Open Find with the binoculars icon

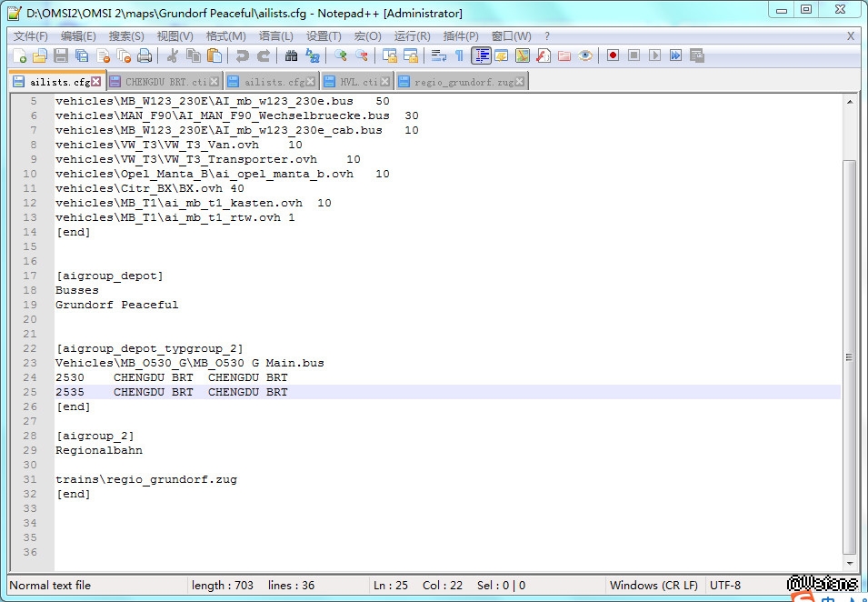click(x=291, y=56)
